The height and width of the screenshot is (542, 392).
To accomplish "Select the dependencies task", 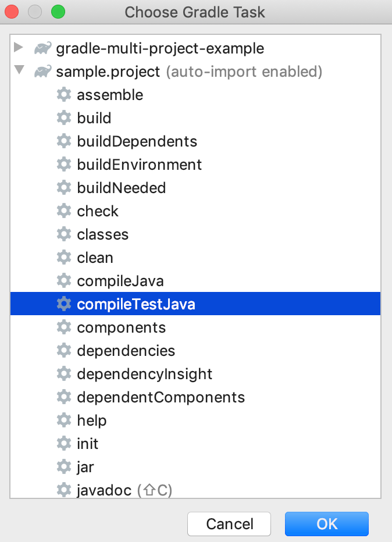I will pos(126,350).
